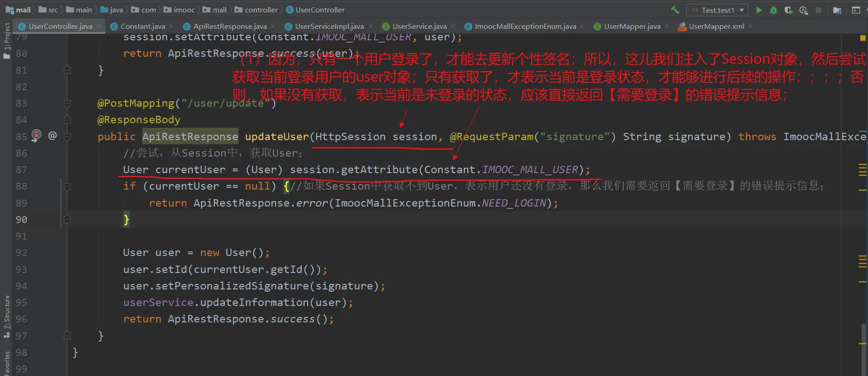
Task: Click the main breadcrumb
Action: 79,10
